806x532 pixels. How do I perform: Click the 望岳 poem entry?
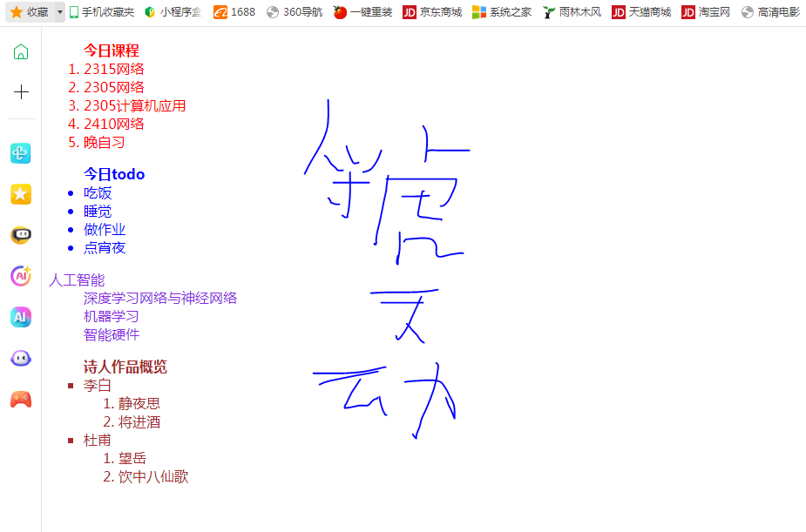(132, 459)
